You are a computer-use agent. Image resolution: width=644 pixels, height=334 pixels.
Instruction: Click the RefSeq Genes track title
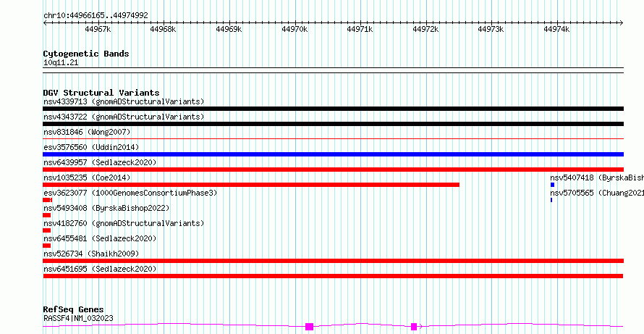(x=73, y=309)
